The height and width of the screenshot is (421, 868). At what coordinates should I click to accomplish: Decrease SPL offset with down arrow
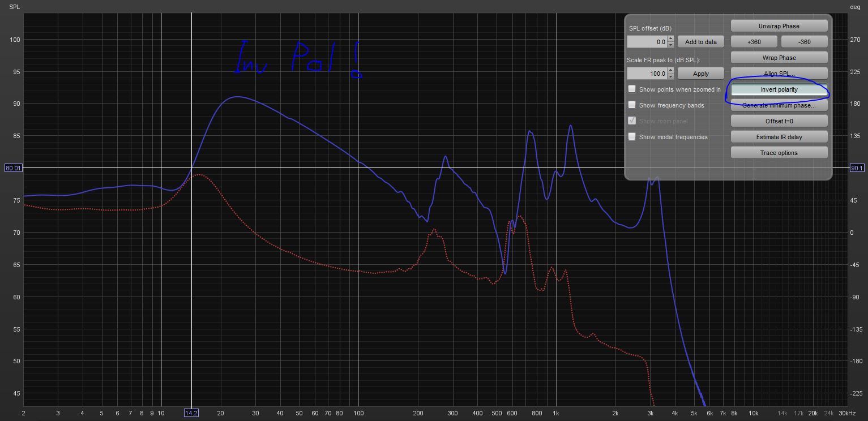point(671,45)
